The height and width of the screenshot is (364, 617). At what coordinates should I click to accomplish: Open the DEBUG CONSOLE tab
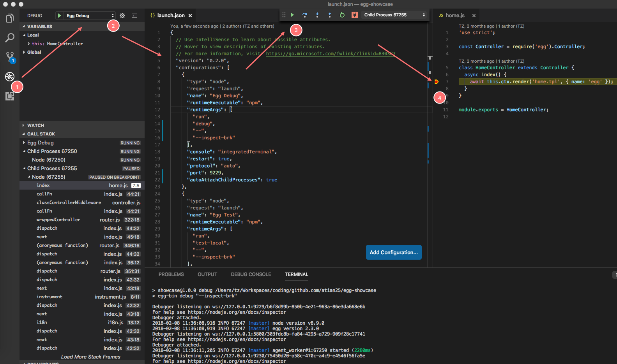[x=251, y=274]
